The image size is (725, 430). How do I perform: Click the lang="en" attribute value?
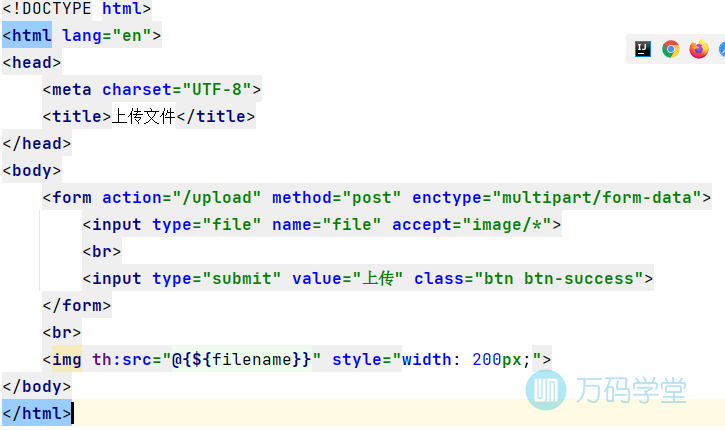(136, 36)
